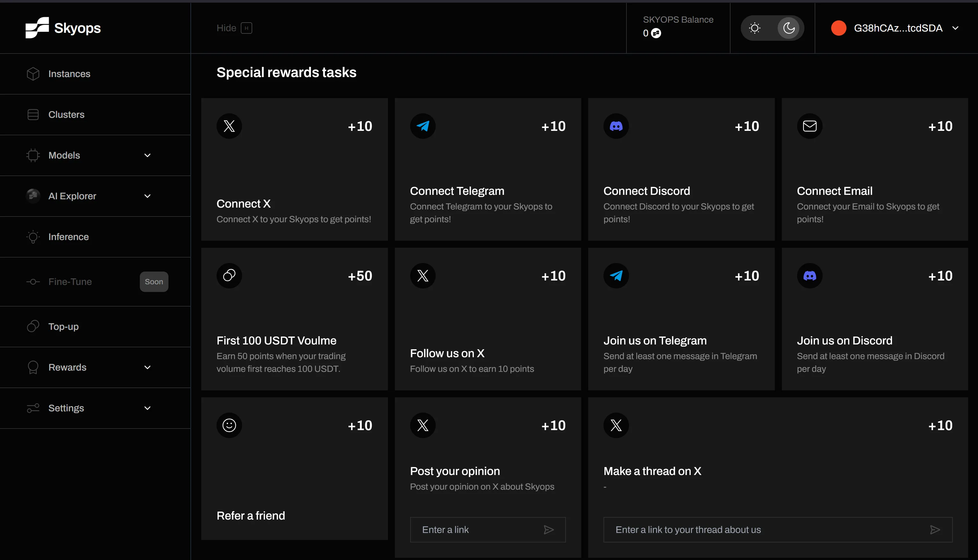Expand the Rewards submenu chevron
Viewport: 978px width, 560px height.
[147, 367]
